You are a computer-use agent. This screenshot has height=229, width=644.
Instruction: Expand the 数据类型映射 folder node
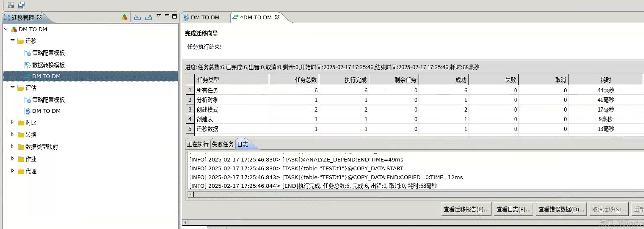pyautogui.click(x=12, y=146)
